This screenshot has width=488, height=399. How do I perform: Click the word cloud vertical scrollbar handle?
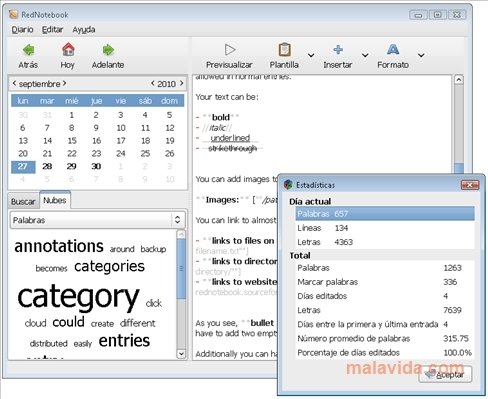pos(181,269)
